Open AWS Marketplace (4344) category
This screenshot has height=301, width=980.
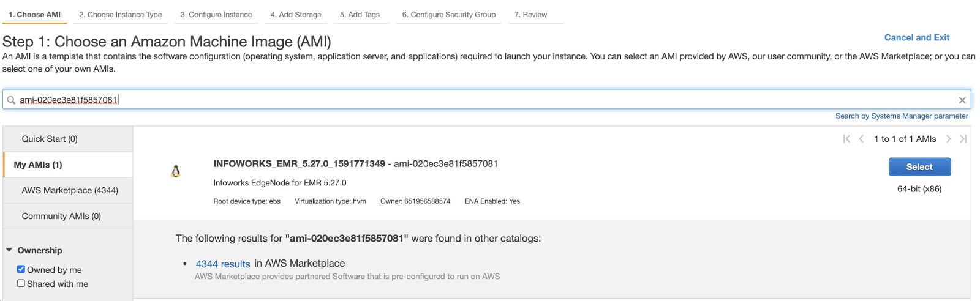[x=68, y=190]
